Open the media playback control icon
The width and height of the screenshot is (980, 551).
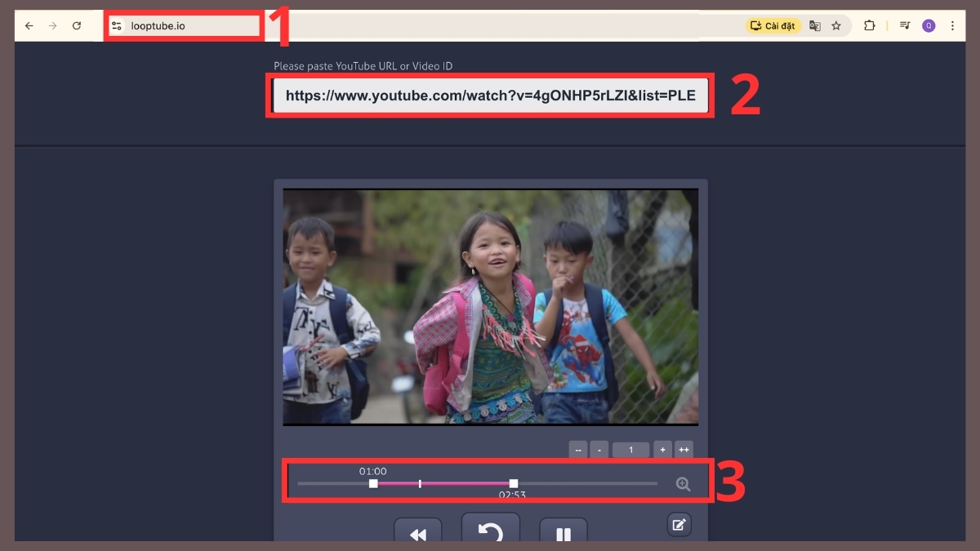905,25
